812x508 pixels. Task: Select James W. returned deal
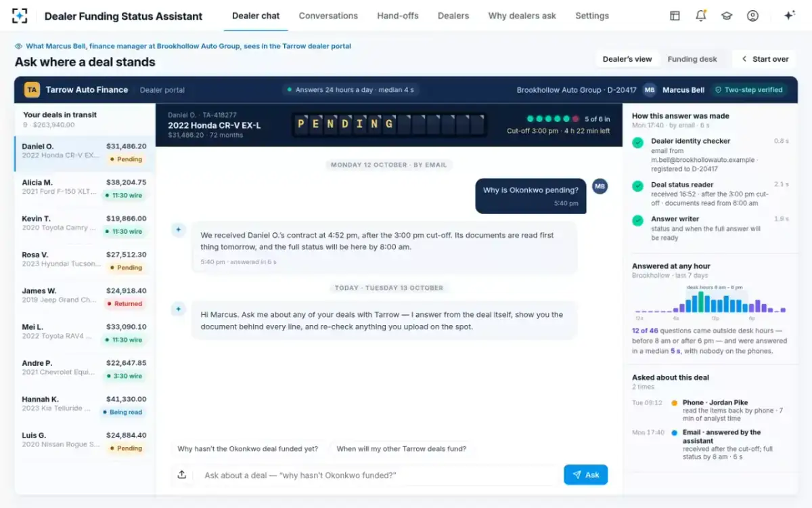pyautogui.click(x=85, y=297)
